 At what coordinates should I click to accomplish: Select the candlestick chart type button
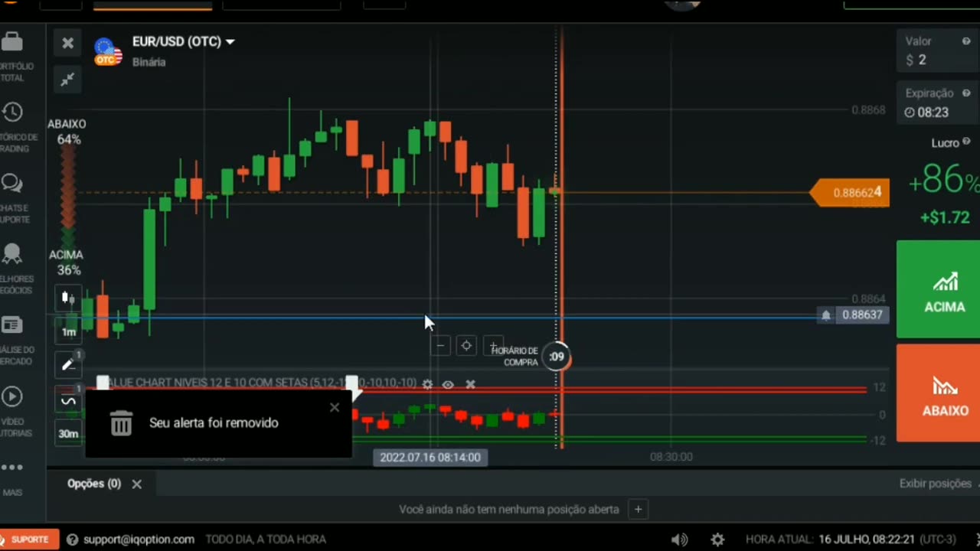point(68,298)
